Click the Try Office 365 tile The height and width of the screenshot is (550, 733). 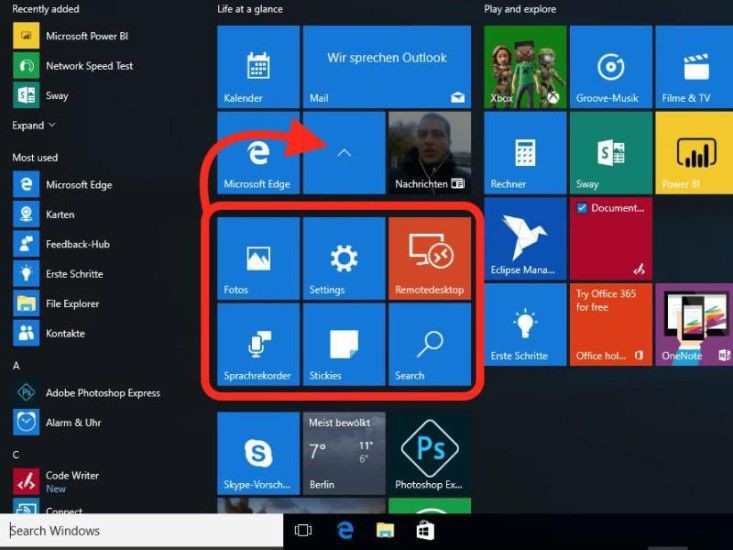pos(611,325)
